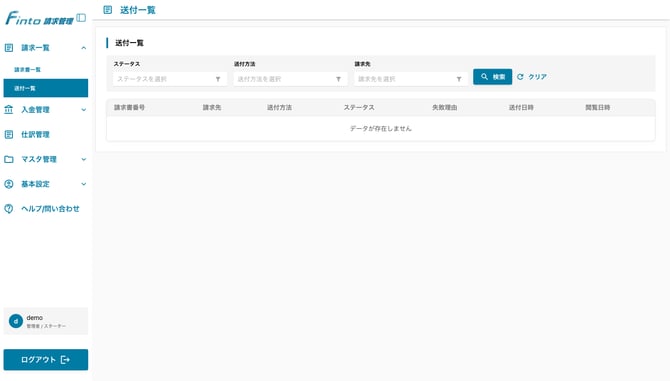Click the ヘルプ/問い合わせ question mark icon
Image resolution: width=670 pixels, height=381 pixels.
[9, 209]
